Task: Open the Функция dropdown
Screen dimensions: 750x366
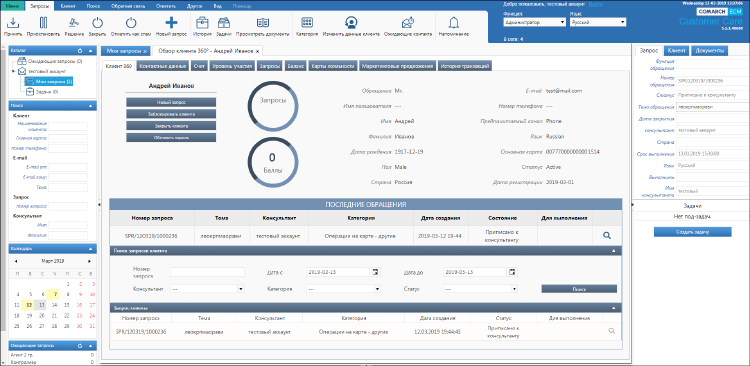Action: [535, 22]
